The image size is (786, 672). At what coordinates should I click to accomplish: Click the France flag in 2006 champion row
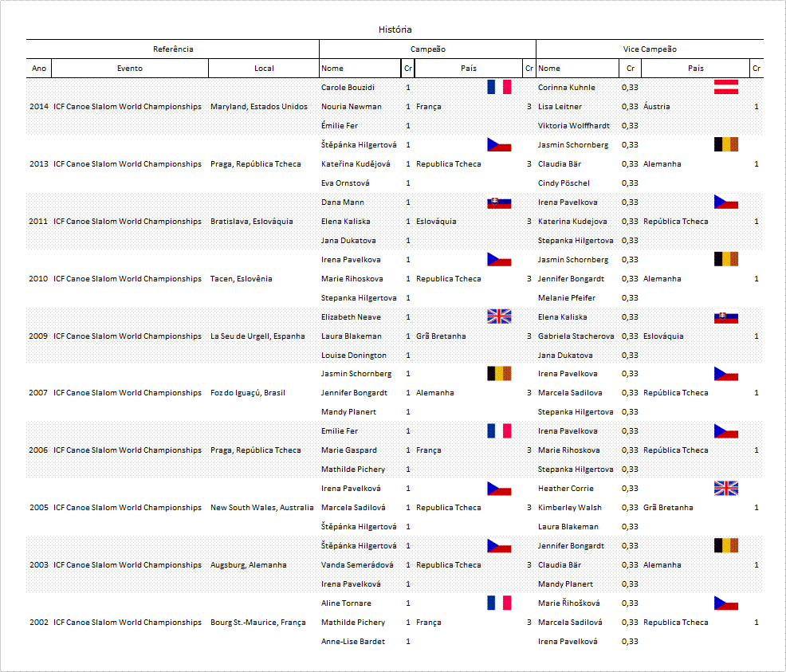point(499,431)
